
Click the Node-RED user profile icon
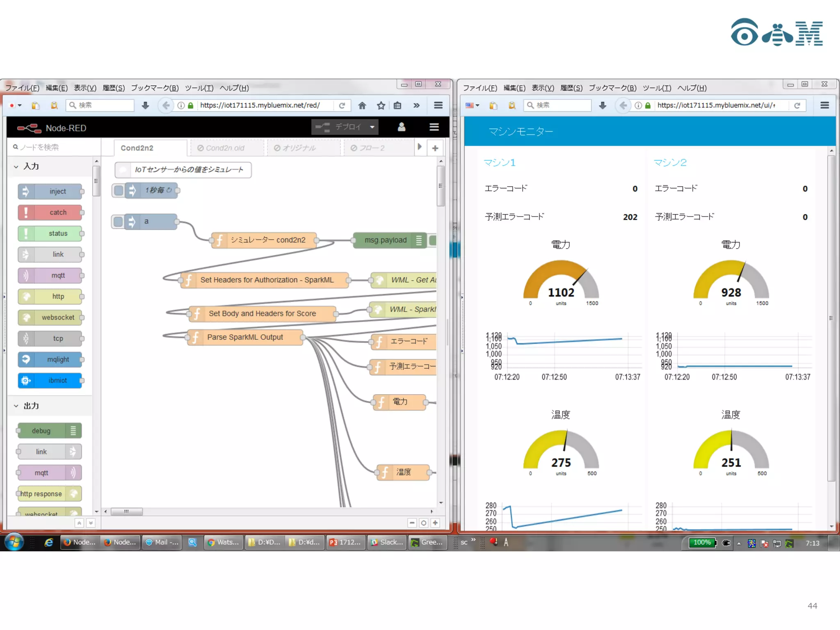click(x=401, y=127)
